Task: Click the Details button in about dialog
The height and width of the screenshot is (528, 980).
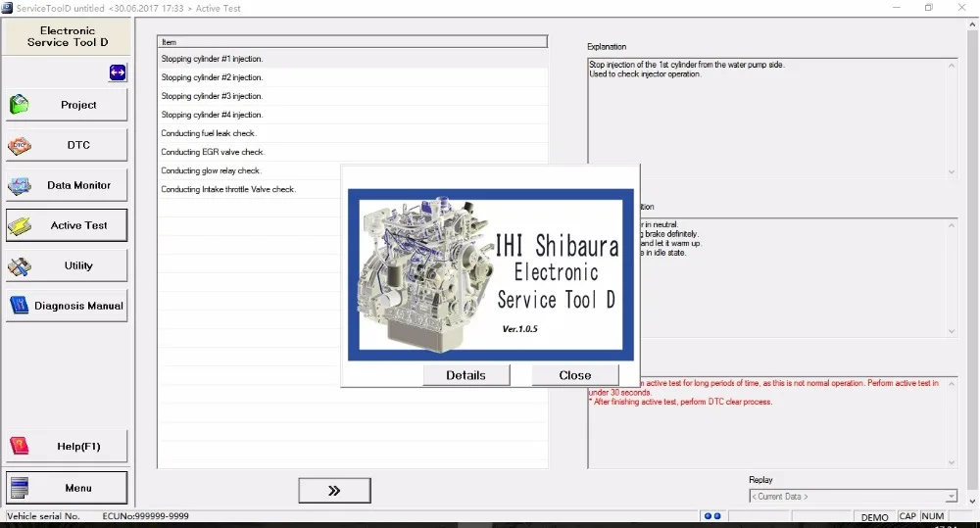Action: pyautogui.click(x=466, y=375)
